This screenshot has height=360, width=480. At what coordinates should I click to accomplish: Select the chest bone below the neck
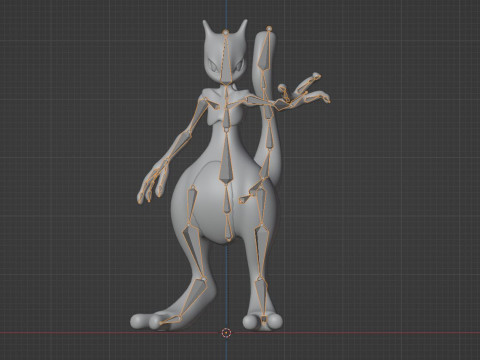pyautogui.click(x=227, y=117)
